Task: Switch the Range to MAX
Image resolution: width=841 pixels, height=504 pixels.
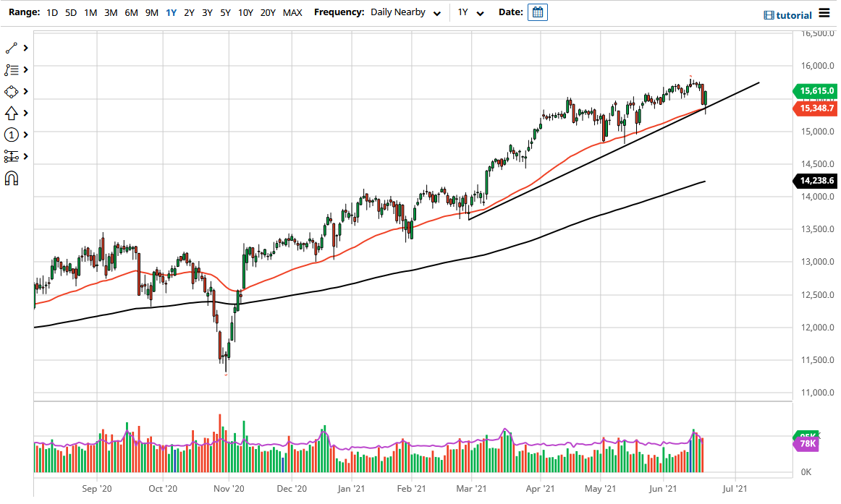Action: pyautogui.click(x=292, y=12)
